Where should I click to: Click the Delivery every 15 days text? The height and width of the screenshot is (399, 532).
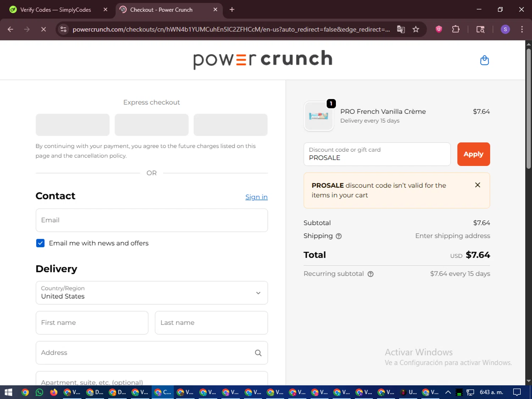click(x=370, y=121)
